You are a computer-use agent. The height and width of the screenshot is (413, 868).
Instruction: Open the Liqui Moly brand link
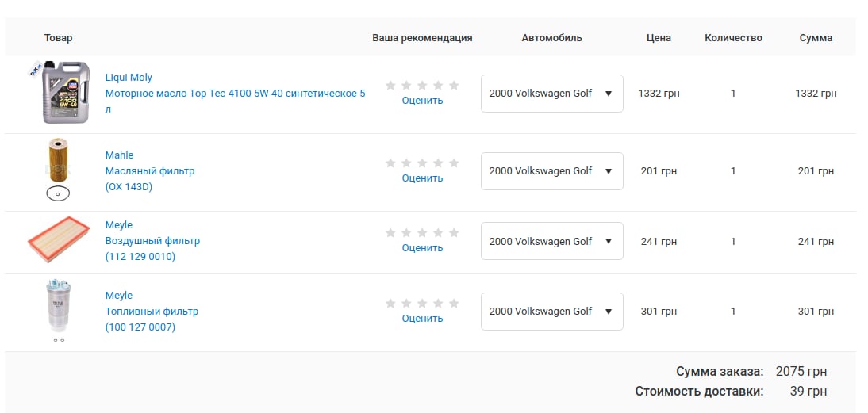tap(129, 78)
